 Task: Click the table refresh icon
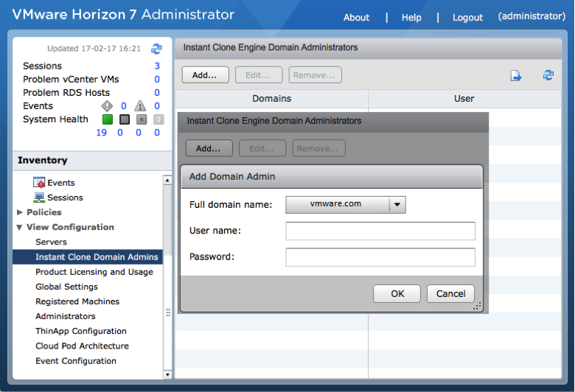(548, 75)
